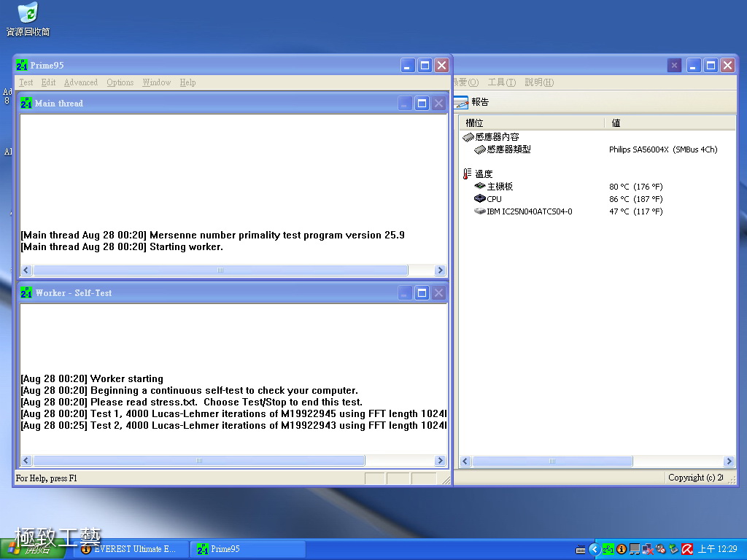Click the Mersenne version 25.9 log line

[x=212, y=235]
